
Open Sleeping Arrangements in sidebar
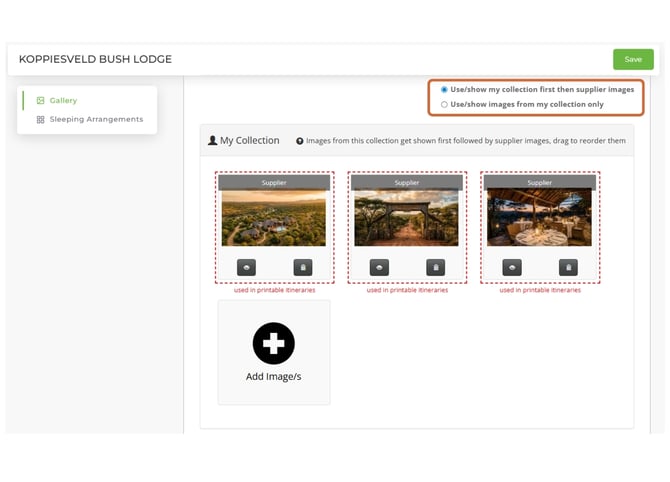point(96,119)
